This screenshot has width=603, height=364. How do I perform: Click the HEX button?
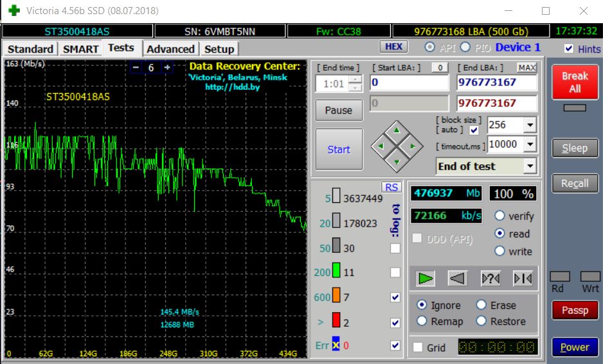coord(394,47)
